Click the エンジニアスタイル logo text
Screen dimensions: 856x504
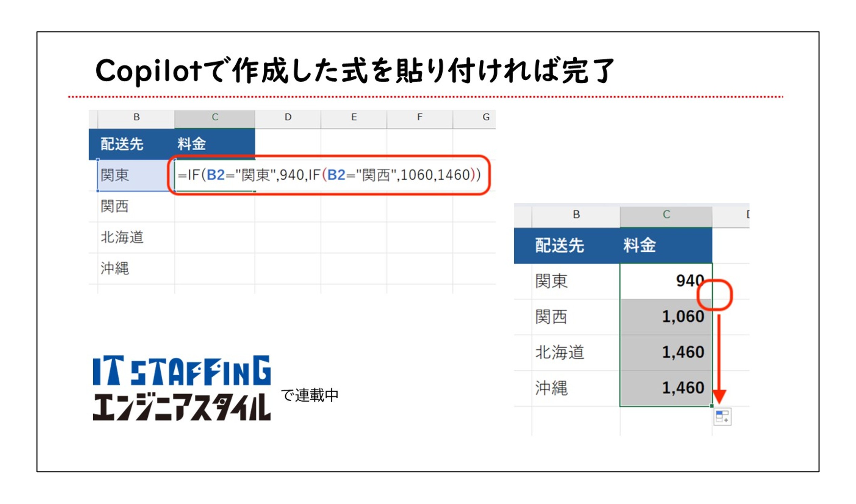tap(182, 407)
